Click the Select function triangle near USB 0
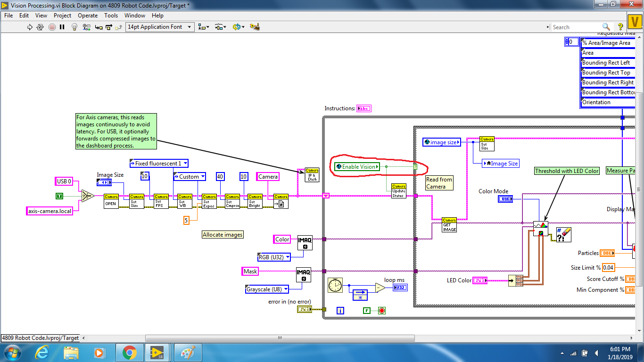 pyautogui.click(x=87, y=196)
